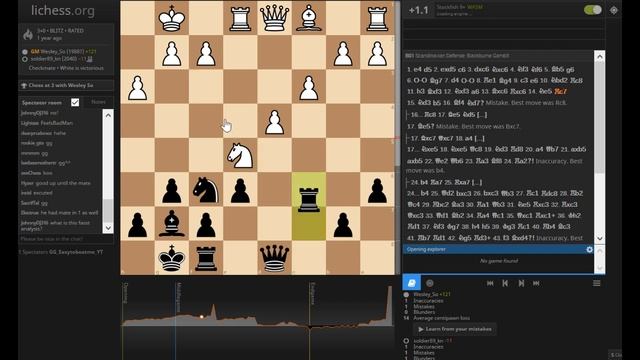
Task: Switch to the Notes tab
Action: coord(98,102)
